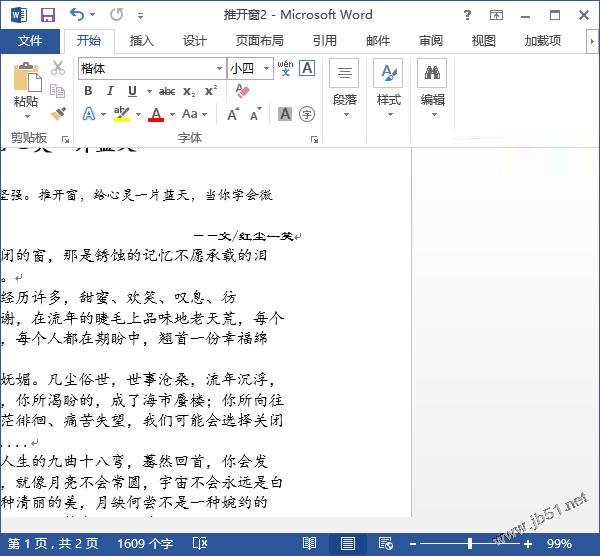Image resolution: width=600 pixels, height=556 pixels.
Task: Click the Redo/Repeat button
Action: pyautogui.click(x=116, y=15)
